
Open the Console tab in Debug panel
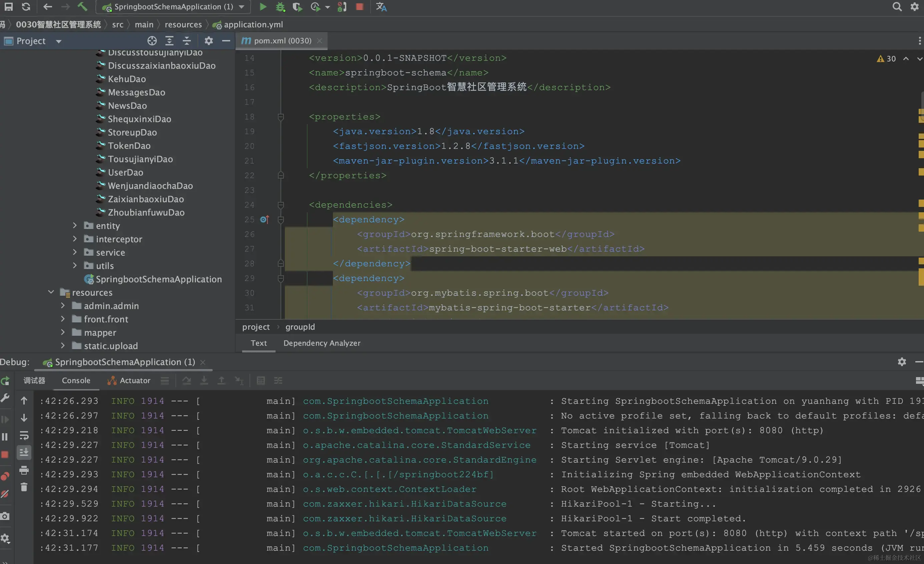point(76,380)
